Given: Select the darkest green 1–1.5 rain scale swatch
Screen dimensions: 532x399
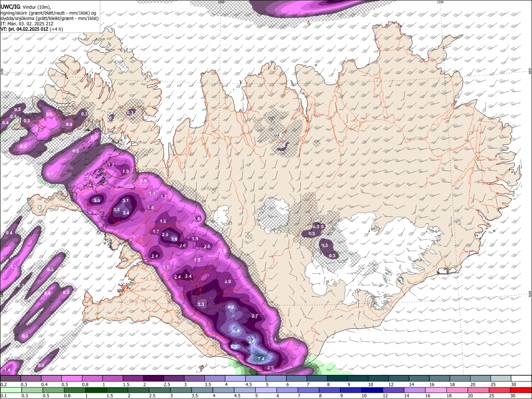Looking at the screenshot, I should pyautogui.click(x=96, y=390).
